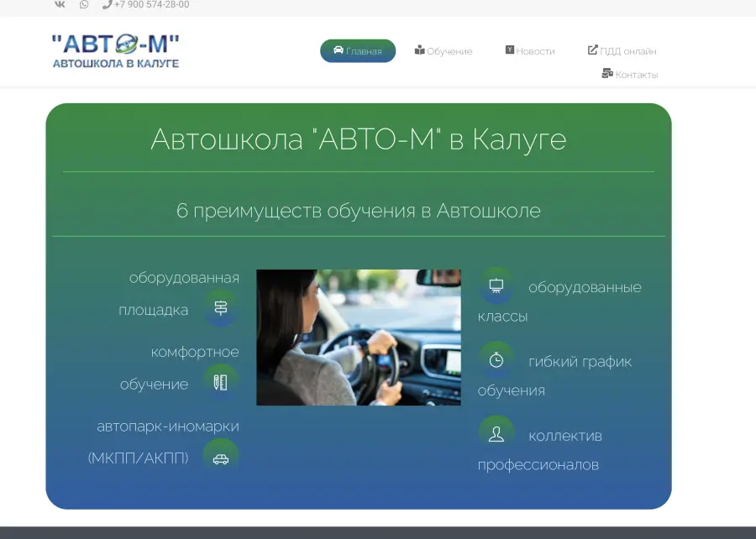Image resolution: width=756 pixels, height=539 pixels.
Task: Click the signpost icon by площадка
Action: [220, 308]
